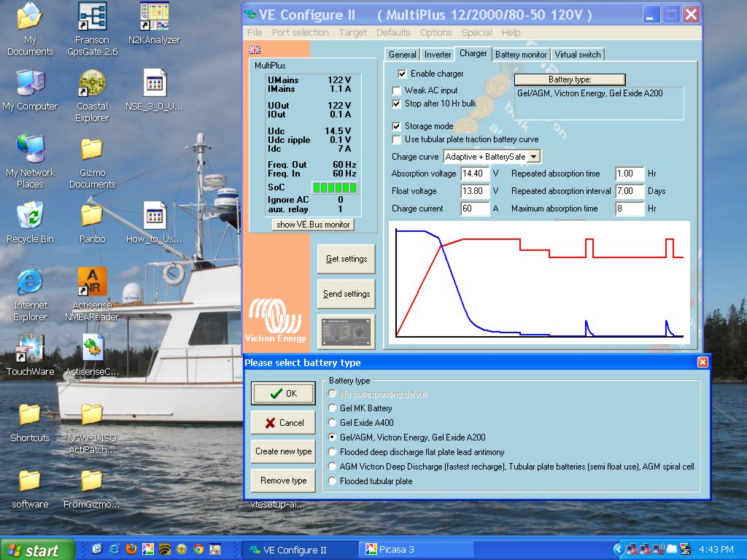
Task: Open the Options menu
Action: click(x=436, y=32)
